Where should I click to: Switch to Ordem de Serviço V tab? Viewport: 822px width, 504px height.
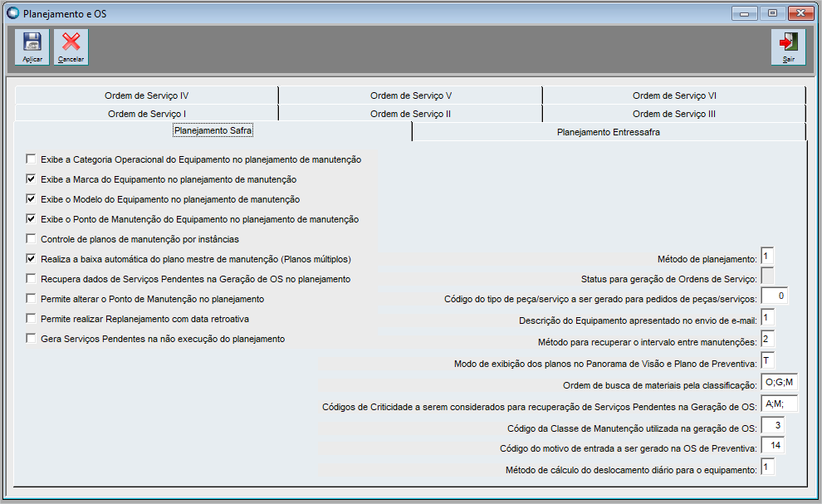pos(410,95)
